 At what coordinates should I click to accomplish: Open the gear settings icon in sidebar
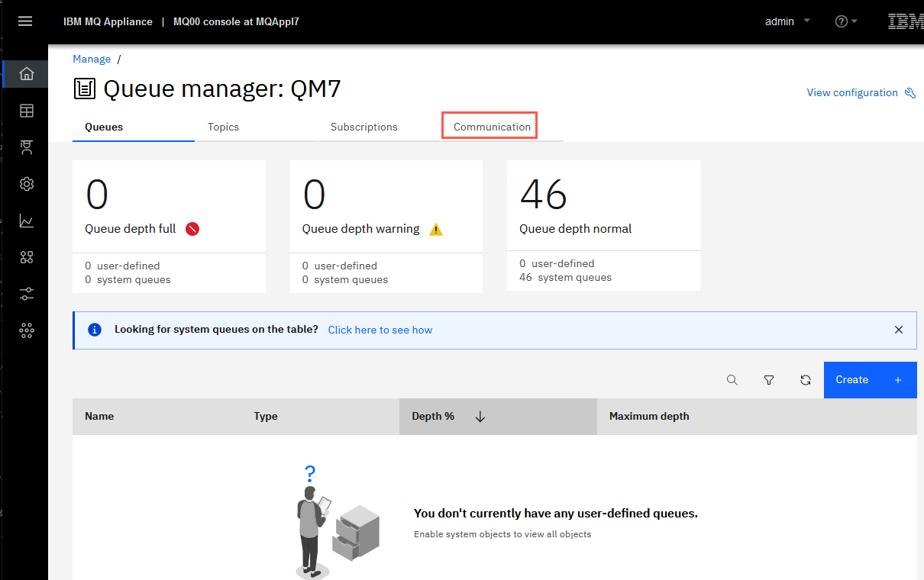[x=27, y=184]
